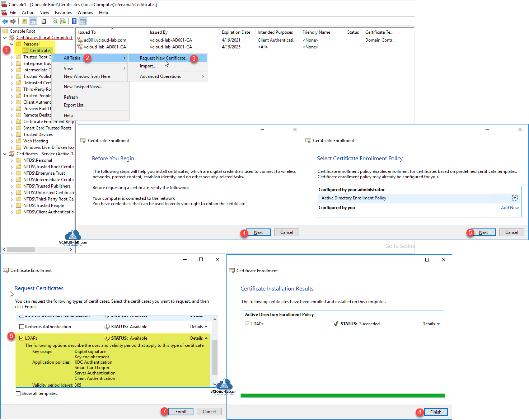Choose Import... in the submenu
The width and height of the screenshot is (529, 420).
[x=168, y=66]
